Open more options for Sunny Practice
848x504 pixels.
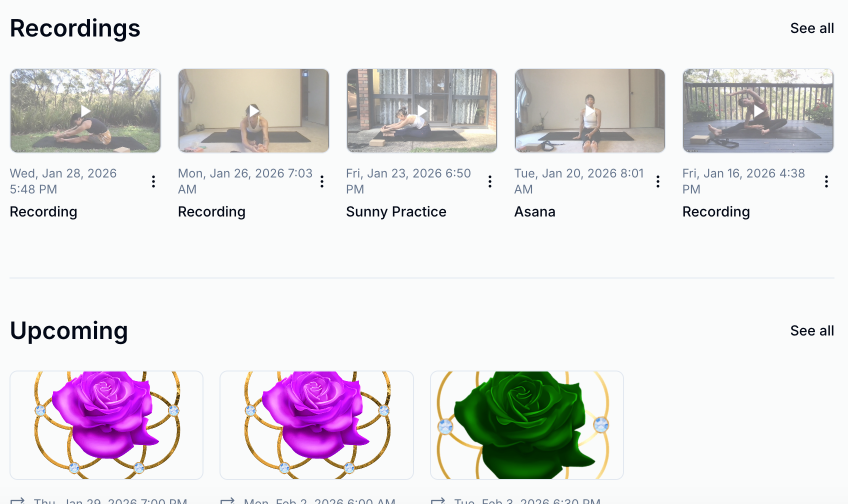(x=490, y=181)
